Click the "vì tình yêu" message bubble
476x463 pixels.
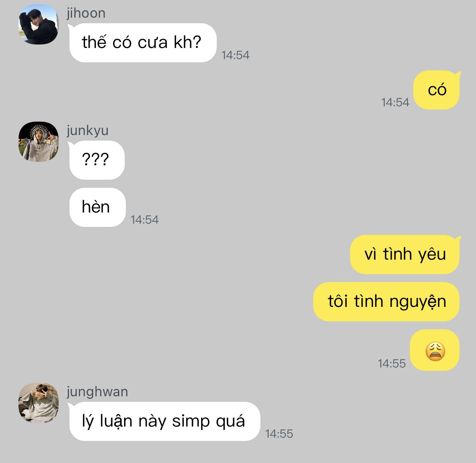pos(405,254)
